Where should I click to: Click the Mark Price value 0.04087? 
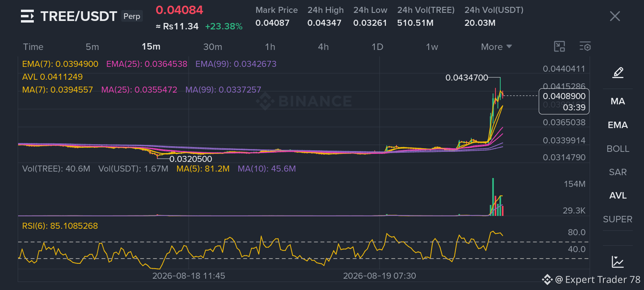coord(272,23)
